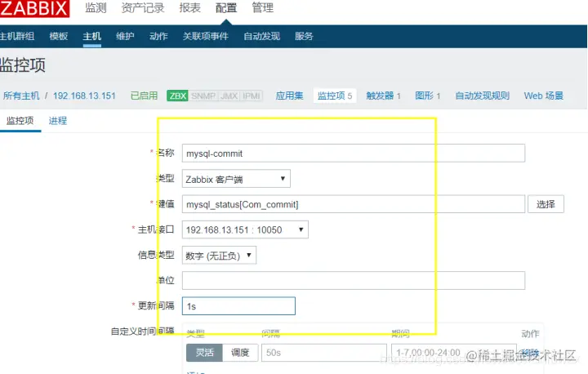
Task: Open the 报表 top menu
Action: click(x=189, y=8)
